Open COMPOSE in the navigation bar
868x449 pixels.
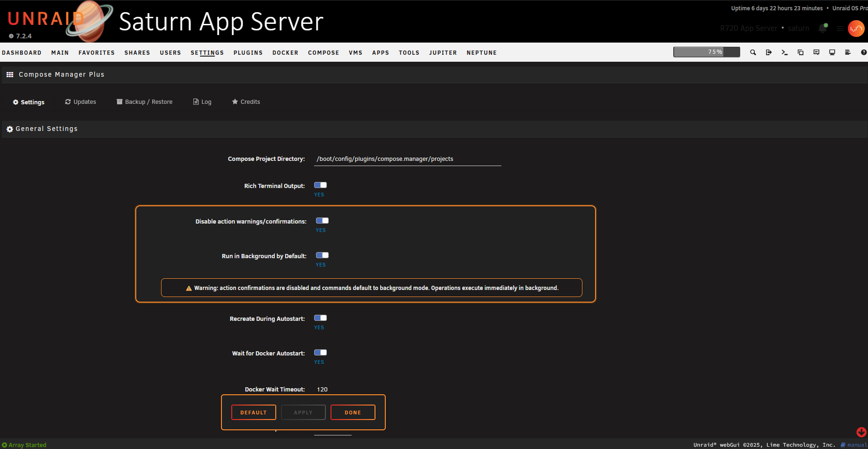pyautogui.click(x=324, y=53)
